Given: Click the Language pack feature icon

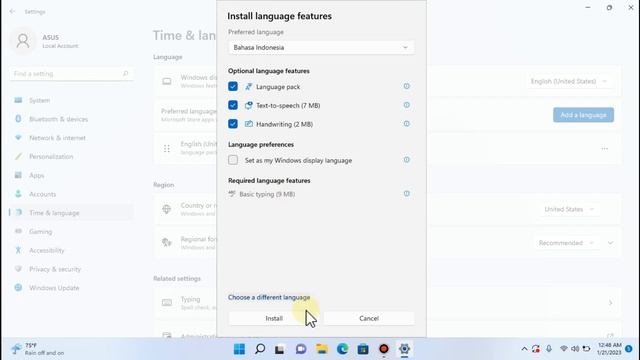Looking at the screenshot, I should pyautogui.click(x=249, y=87).
